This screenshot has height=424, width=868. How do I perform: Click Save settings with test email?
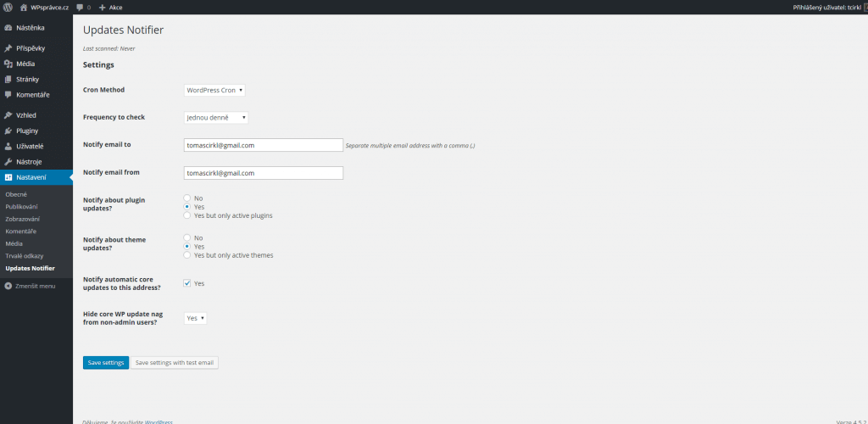click(175, 363)
